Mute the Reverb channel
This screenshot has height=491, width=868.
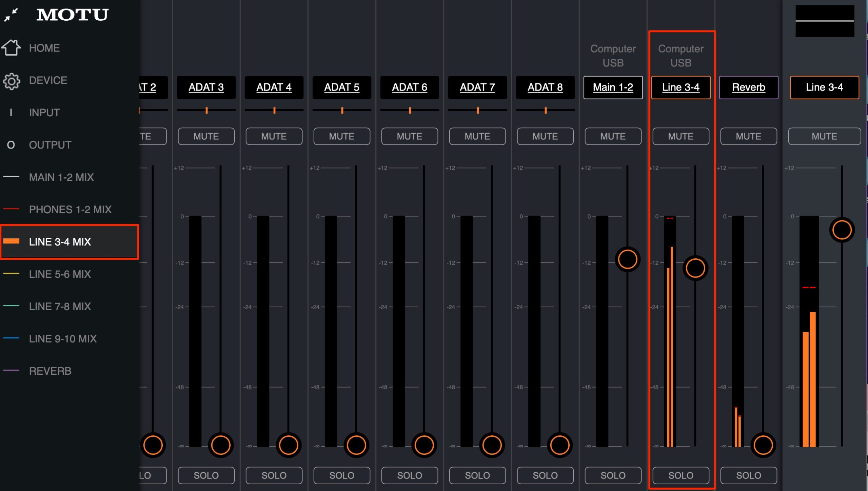pyautogui.click(x=749, y=136)
